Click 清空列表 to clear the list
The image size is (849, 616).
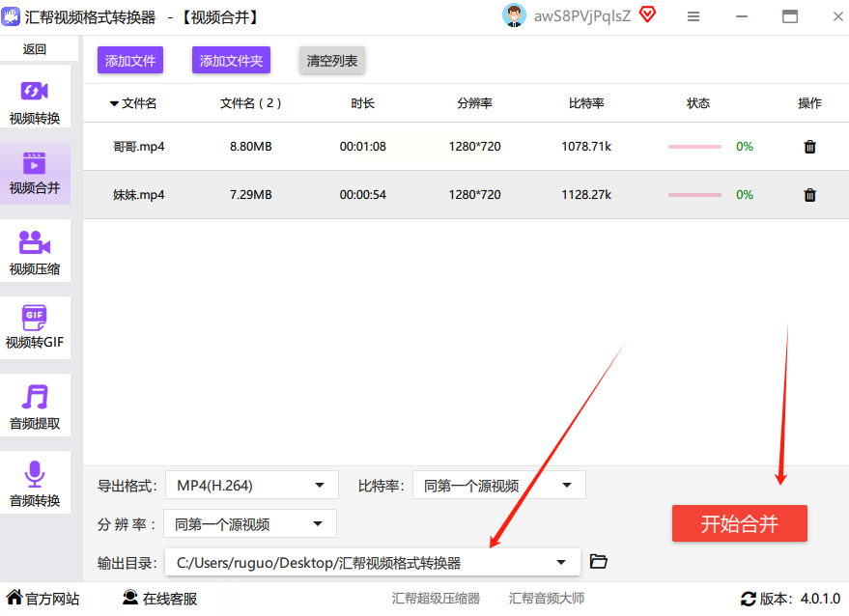pos(332,60)
